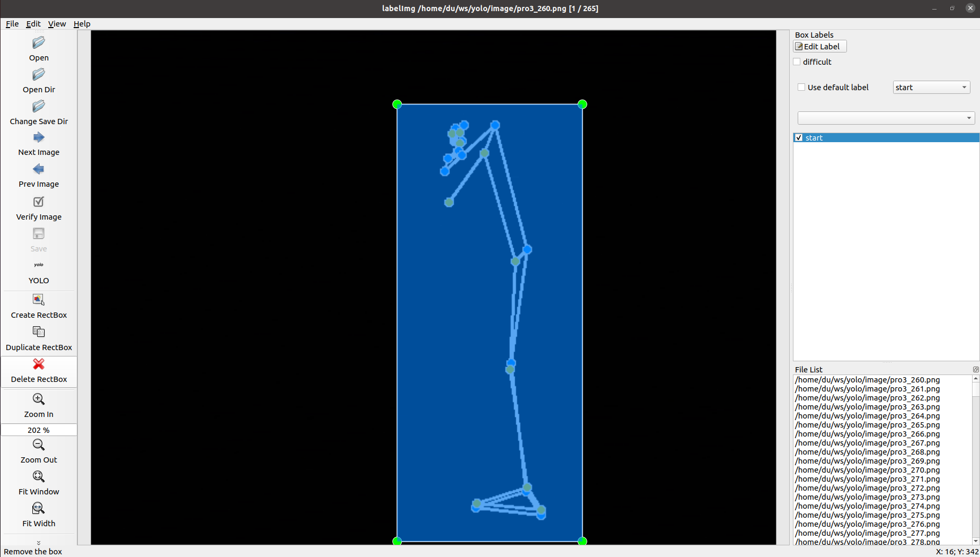The height and width of the screenshot is (557, 980).
Task: Click the bottom-right green box vertex
Action: point(582,541)
